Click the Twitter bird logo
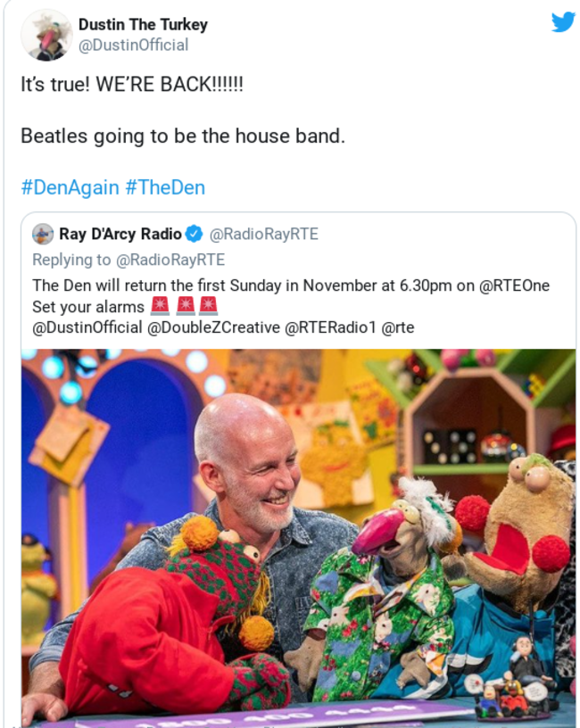The height and width of the screenshot is (728, 580). [563, 21]
